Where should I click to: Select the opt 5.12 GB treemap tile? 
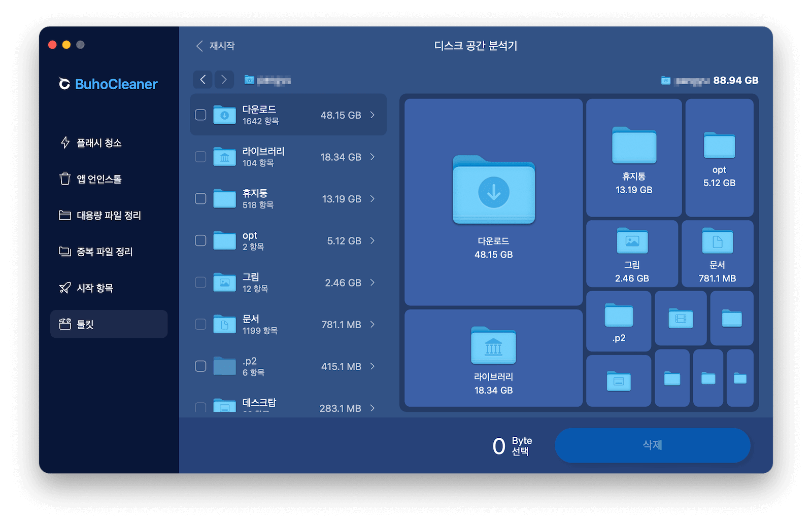coord(719,158)
